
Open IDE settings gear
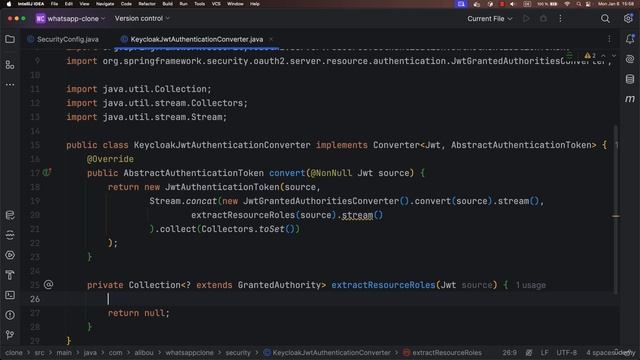628,19
